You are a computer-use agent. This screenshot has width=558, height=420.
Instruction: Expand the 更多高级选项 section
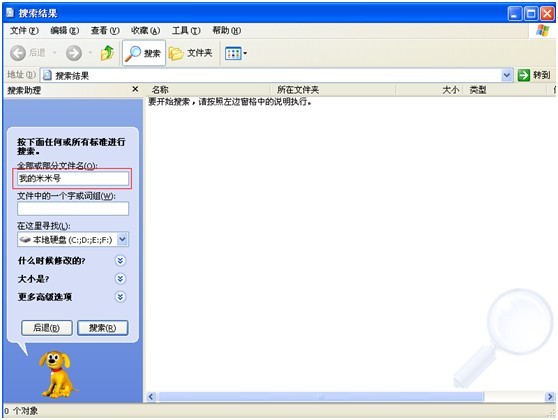[x=120, y=296]
